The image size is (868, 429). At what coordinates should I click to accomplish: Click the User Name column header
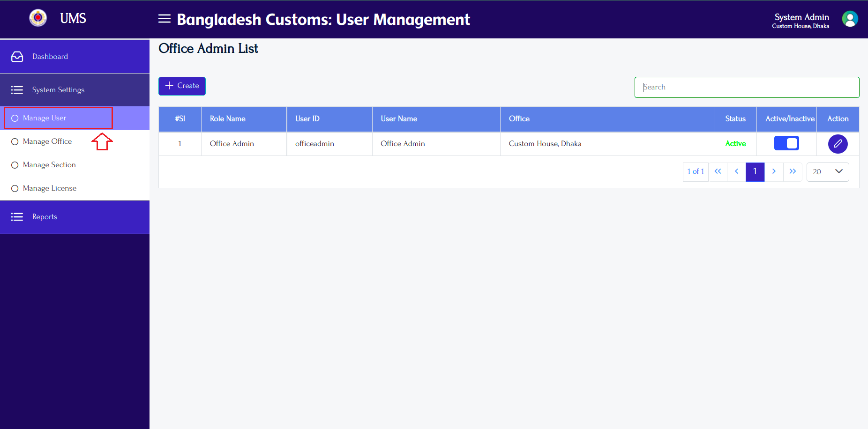[x=436, y=119]
